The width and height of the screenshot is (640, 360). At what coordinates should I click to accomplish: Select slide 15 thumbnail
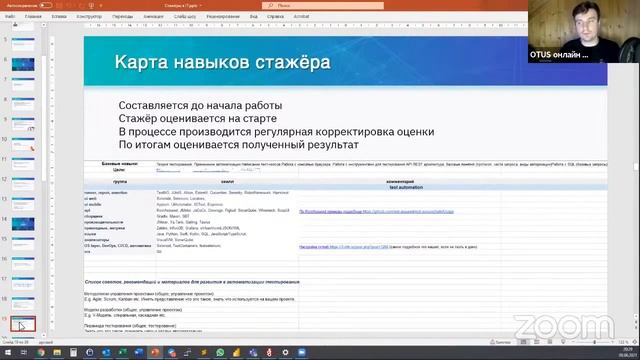23,244
